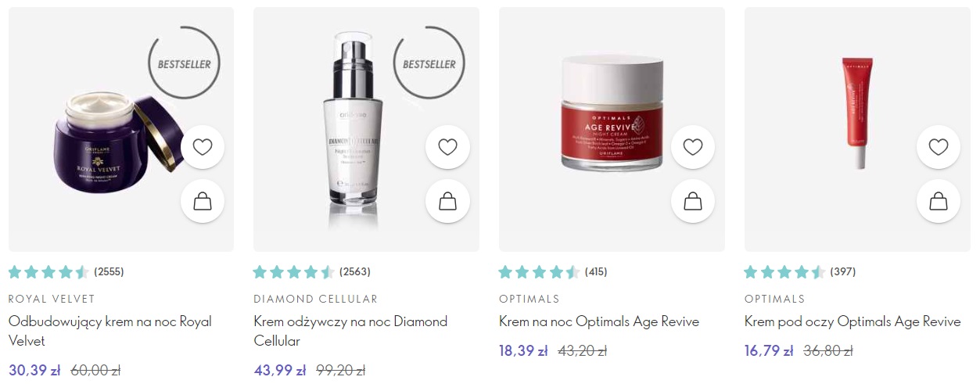
Task: Open Krem odżywczy na noc Diamond Cellular
Action: pyautogui.click(x=350, y=331)
